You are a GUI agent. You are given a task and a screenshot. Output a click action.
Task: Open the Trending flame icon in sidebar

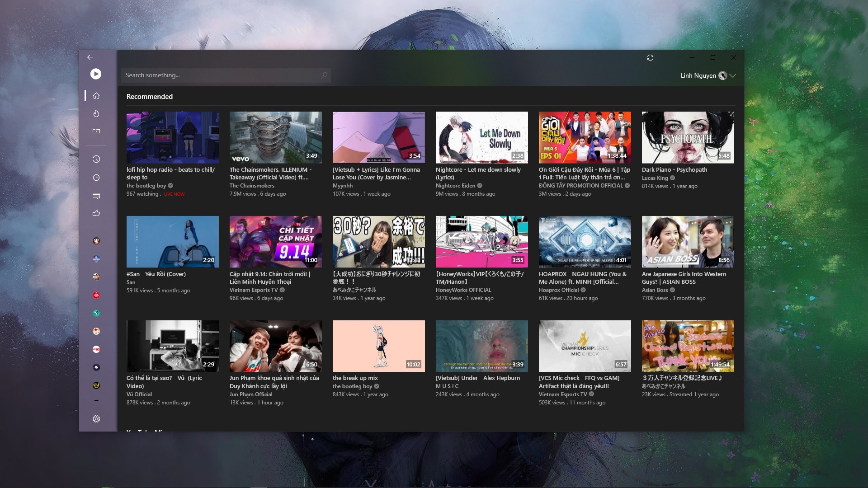pyautogui.click(x=96, y=113)
